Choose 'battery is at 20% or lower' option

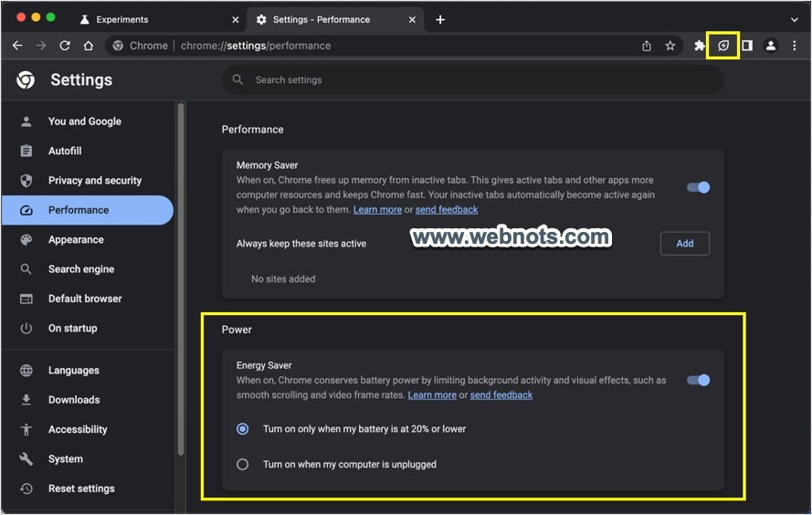coord(243,428)
